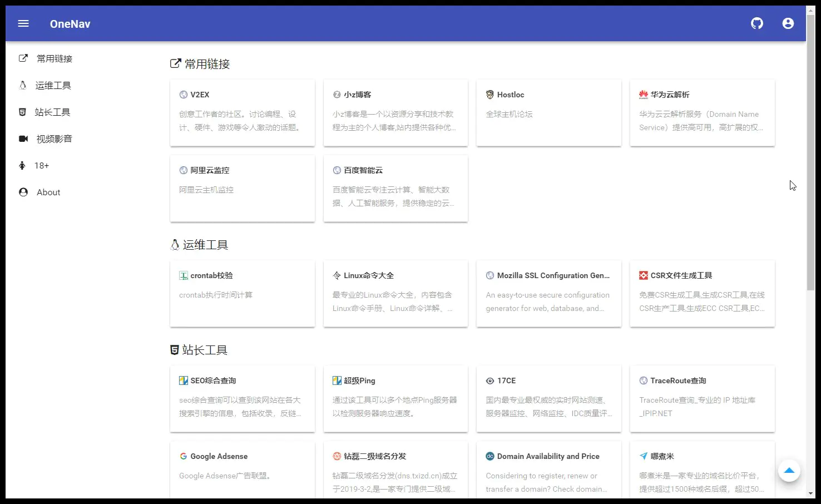Click the Linux penguin icon beside 运维工具 heading
This screenshot has height=504, width=821.
click(x=175, y=244)
